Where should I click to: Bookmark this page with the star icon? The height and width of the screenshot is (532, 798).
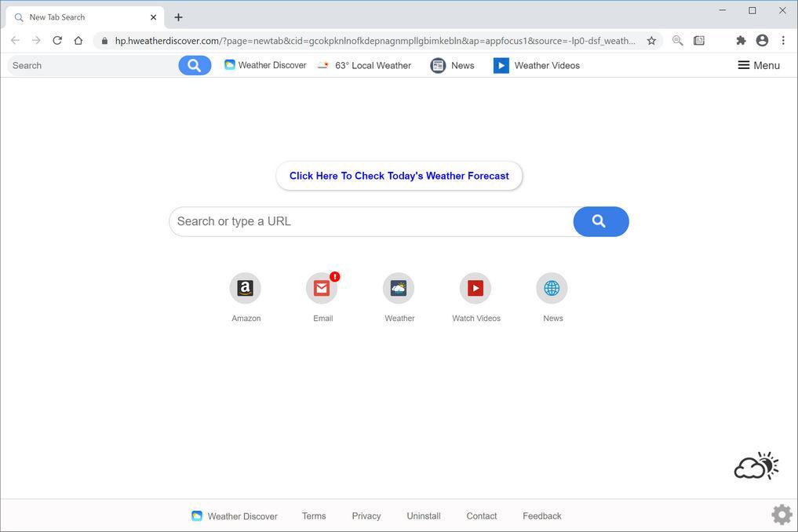coord(651,41)
